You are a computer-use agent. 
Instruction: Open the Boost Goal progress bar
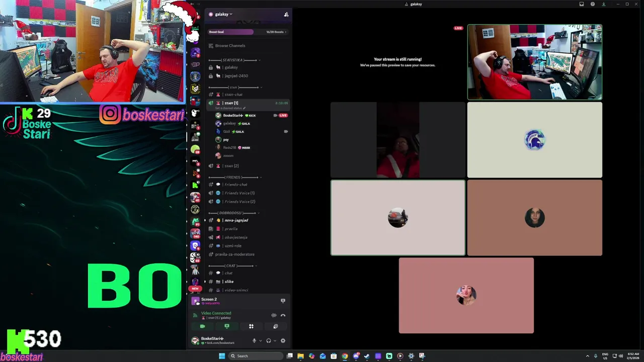click(248, 32)
